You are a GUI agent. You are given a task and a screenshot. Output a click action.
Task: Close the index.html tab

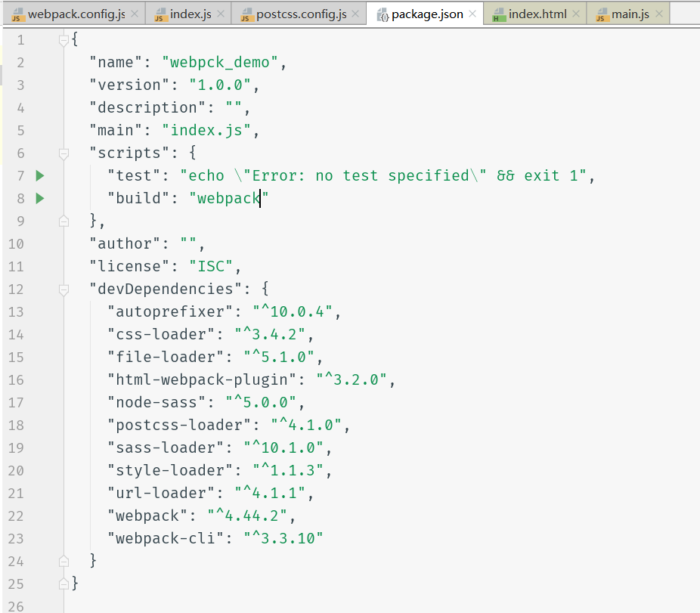(575, 14)
